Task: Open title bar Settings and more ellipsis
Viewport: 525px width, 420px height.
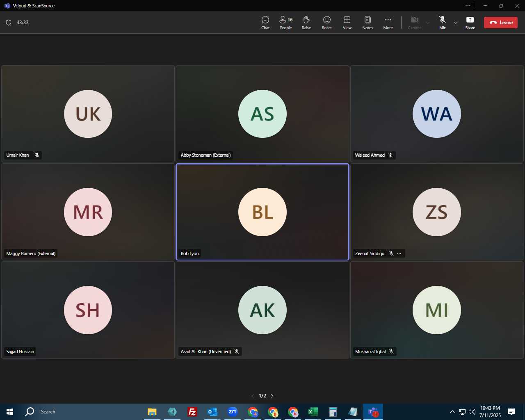Action: 468,6
